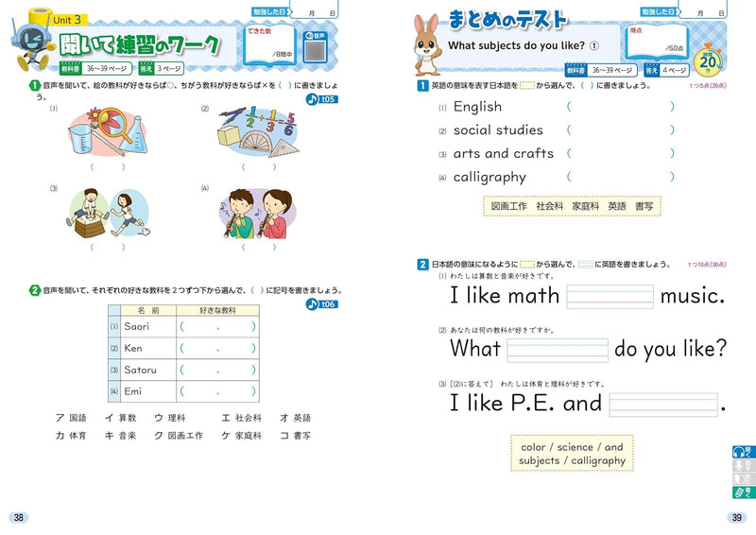Click Ken's favorite subjects answer cell
The image size is (756, 535).
(218, 348)
